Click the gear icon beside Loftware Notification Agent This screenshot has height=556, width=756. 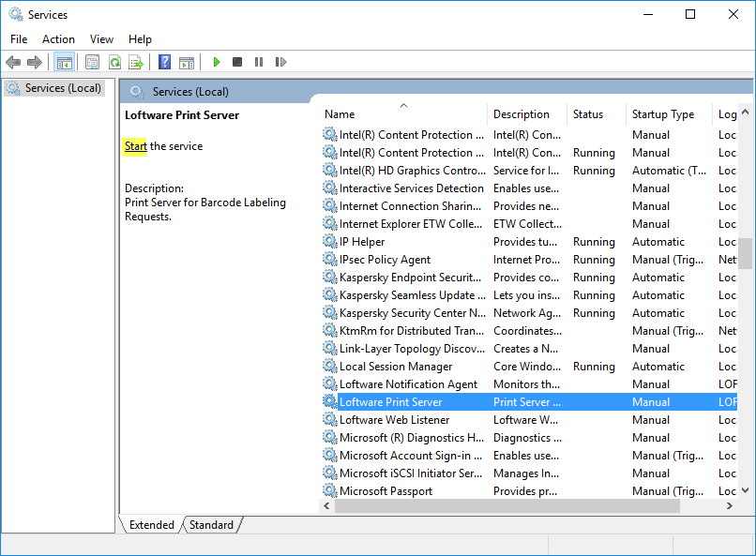330,384
